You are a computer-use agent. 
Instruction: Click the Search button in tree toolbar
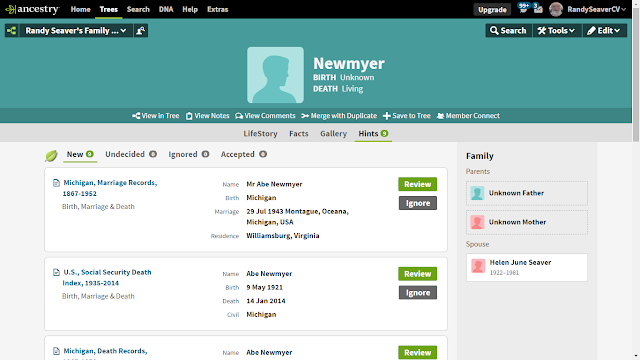[x=509, y=31]
